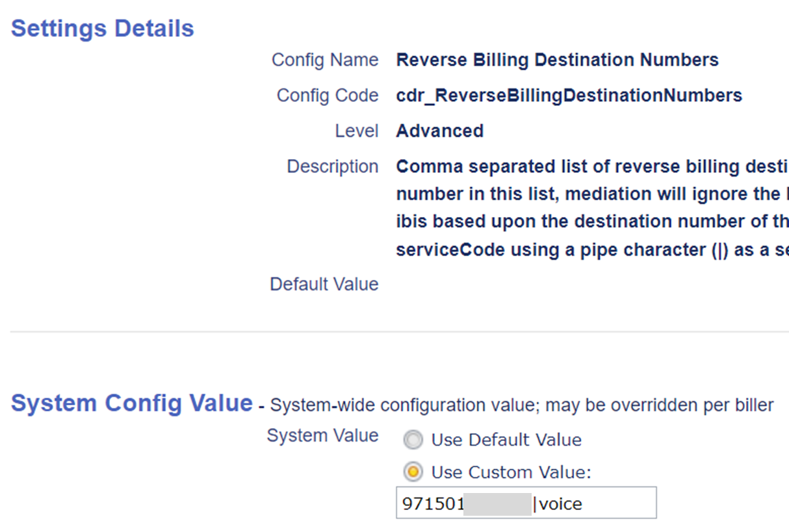Click the description line mentioning the pipe character
Screen dimensions: 789x532
pos(591,250)
